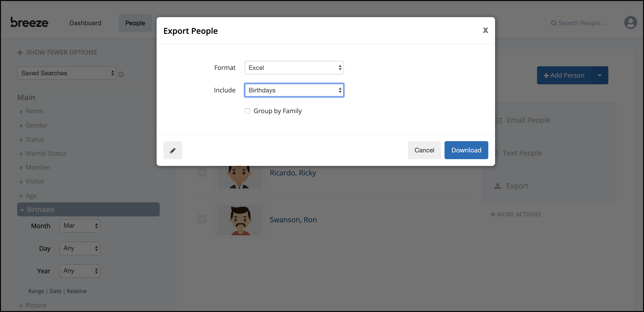This screenshot has width=644, height=312.
Task: Toggle the checkbox beside Ricardo, Ricky
Action: [x=202, y=172]
